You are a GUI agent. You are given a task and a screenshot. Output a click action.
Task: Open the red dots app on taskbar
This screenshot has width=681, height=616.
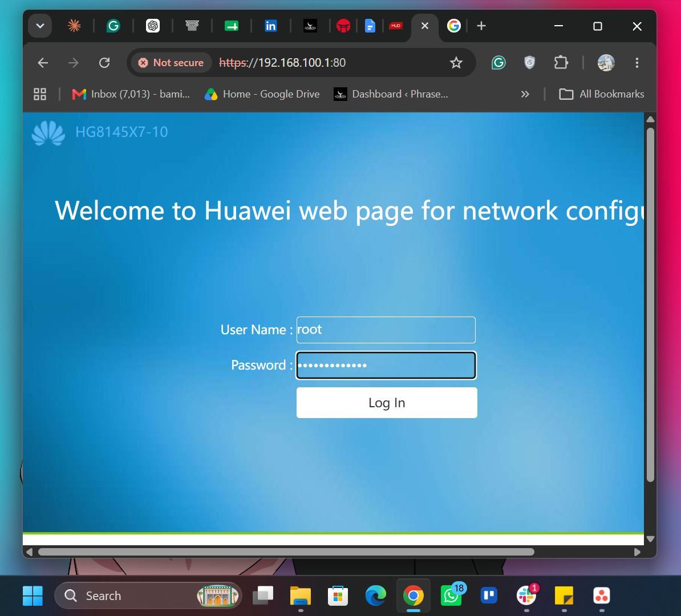coord(602,595)
